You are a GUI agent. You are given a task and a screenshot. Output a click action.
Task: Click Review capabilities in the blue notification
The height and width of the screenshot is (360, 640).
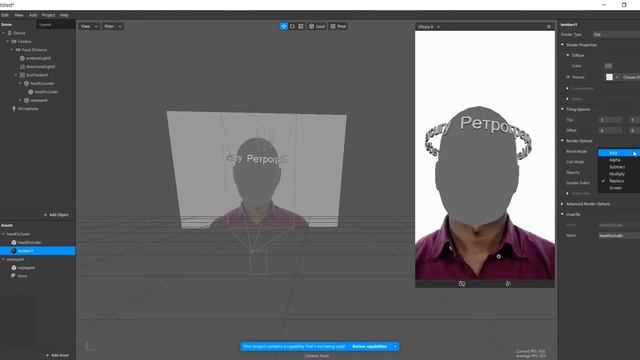pos(369,347)
